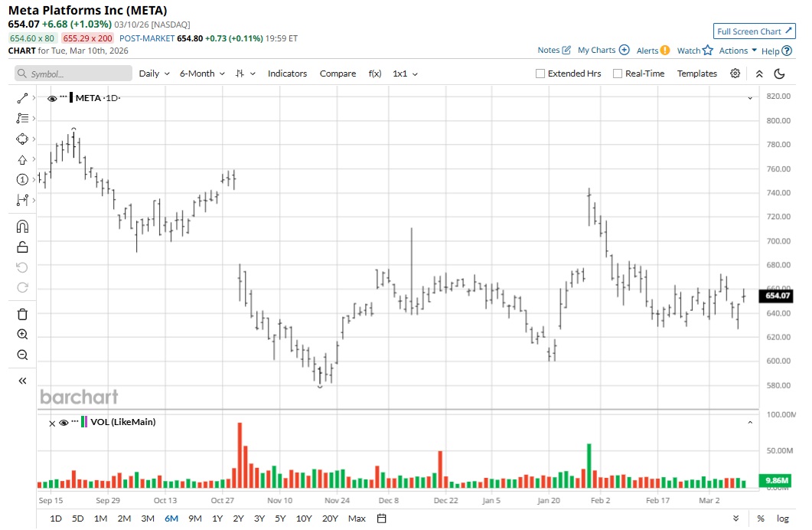Viewport: 812px width, 530px height.
Task: Open Alerts notification icon
Action: 666,51
